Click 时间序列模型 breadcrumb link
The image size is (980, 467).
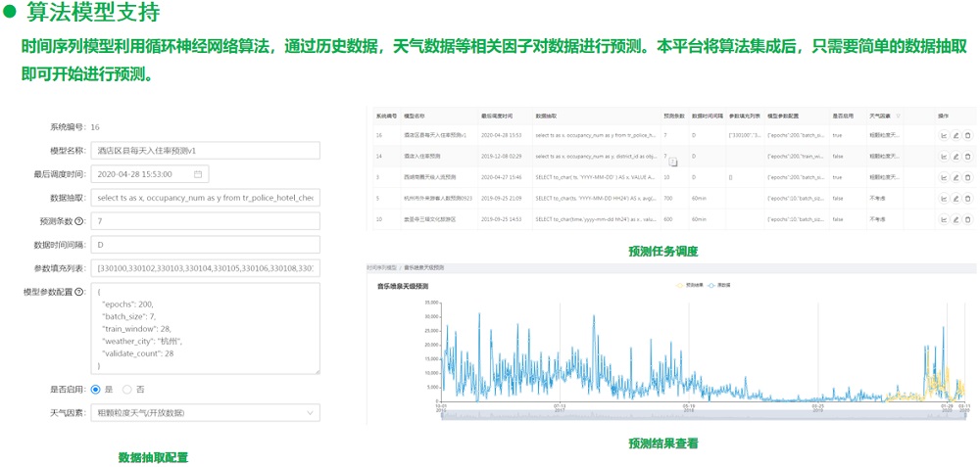(382, 267)
